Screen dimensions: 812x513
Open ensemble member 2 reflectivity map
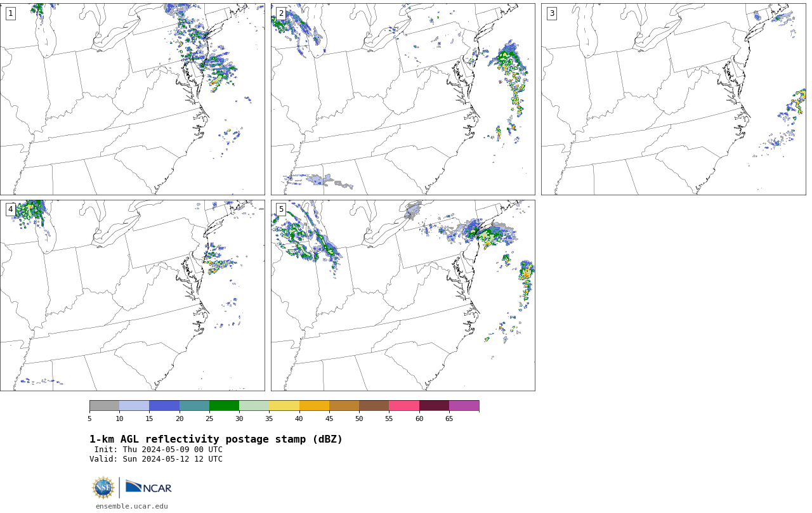click(403, 99)
